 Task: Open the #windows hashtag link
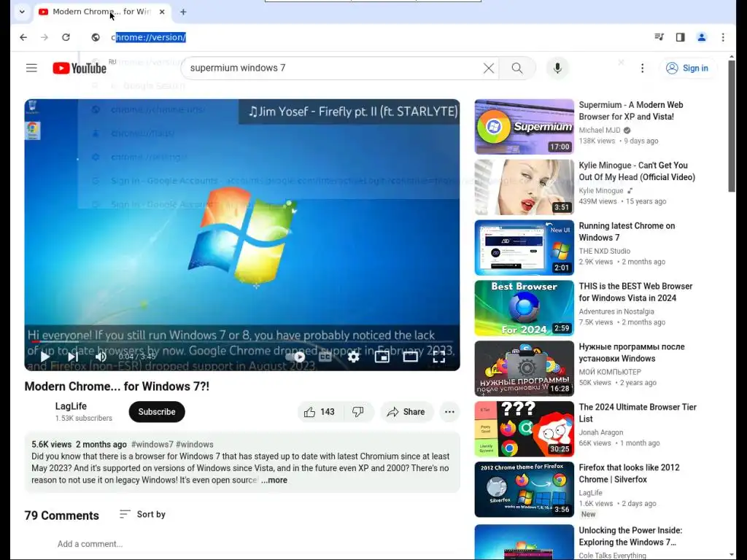tap(195, 444)
